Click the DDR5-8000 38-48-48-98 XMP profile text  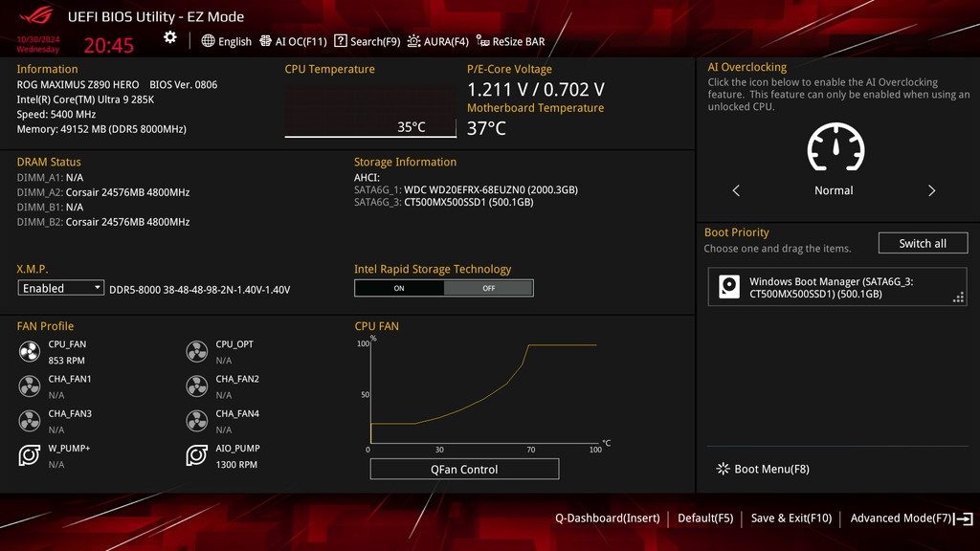(x=199, y=290)
